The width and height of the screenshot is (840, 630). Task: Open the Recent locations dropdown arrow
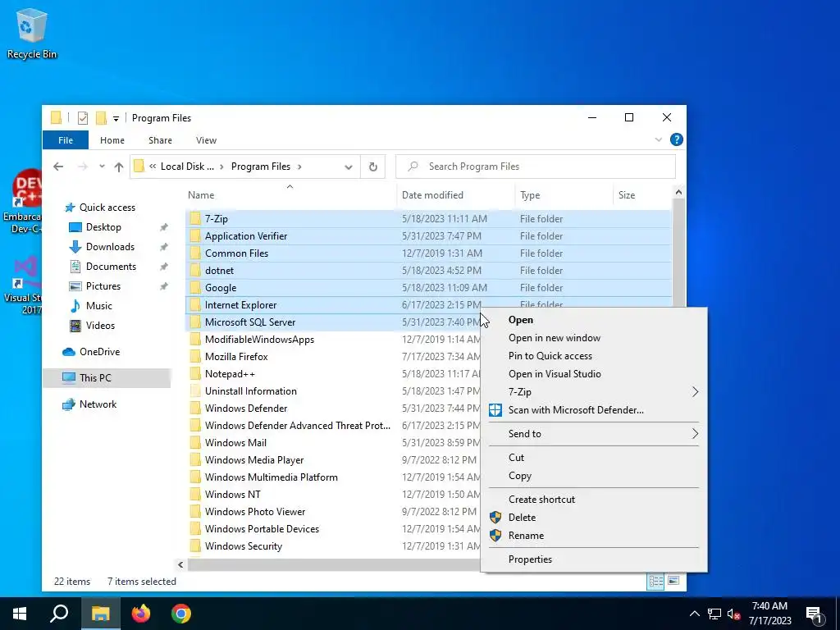102,167
